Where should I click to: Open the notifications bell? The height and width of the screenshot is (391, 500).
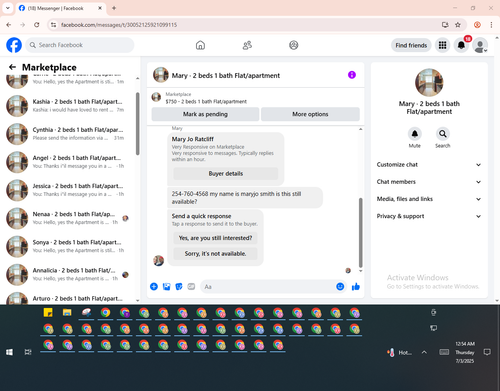point(461,45)
